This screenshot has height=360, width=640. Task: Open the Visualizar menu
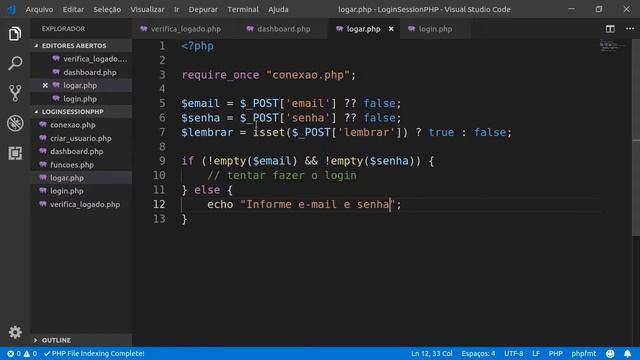tap(147, 9)
